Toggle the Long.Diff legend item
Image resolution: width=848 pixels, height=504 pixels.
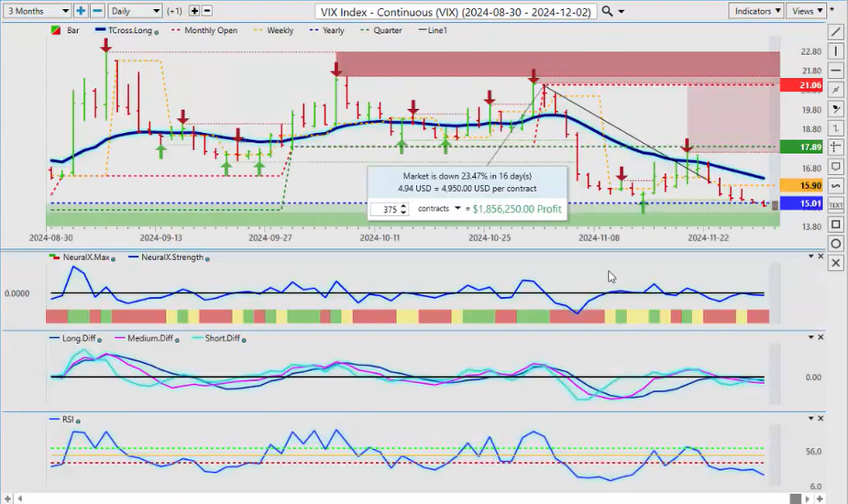pos(75,338)
